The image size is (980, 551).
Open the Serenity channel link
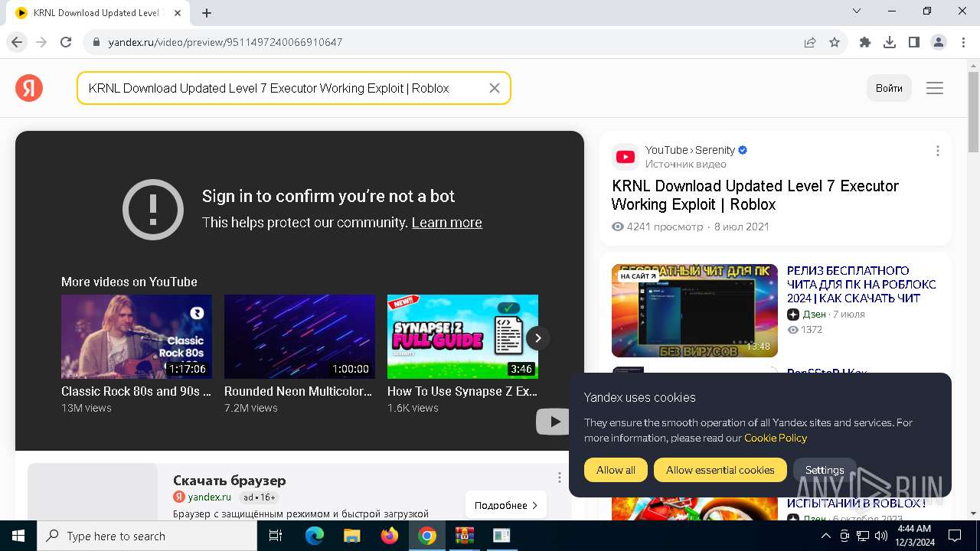coord(715,150)
